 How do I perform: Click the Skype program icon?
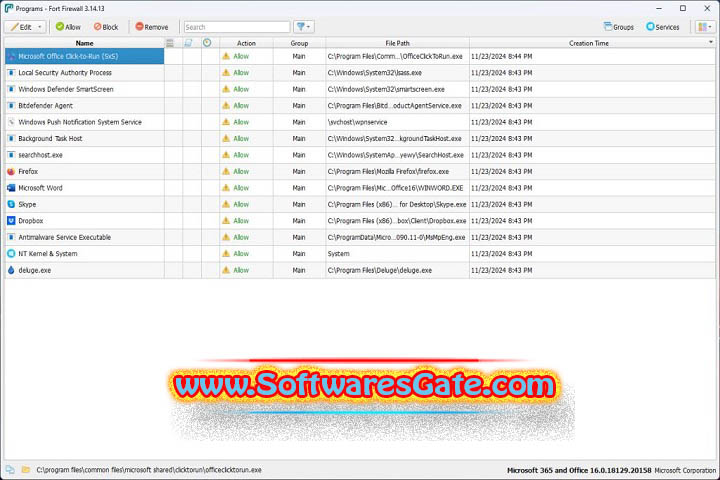pos(11,204)
